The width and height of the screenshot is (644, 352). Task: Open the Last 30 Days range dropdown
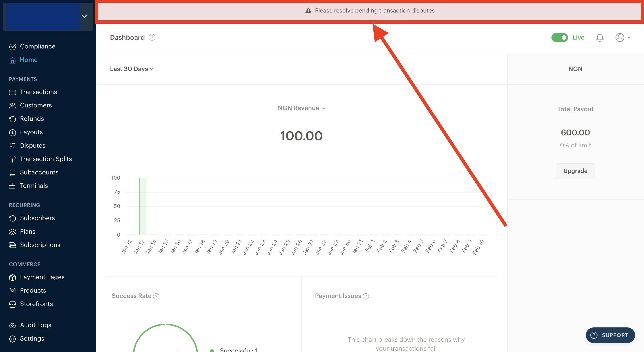point(132,69)
